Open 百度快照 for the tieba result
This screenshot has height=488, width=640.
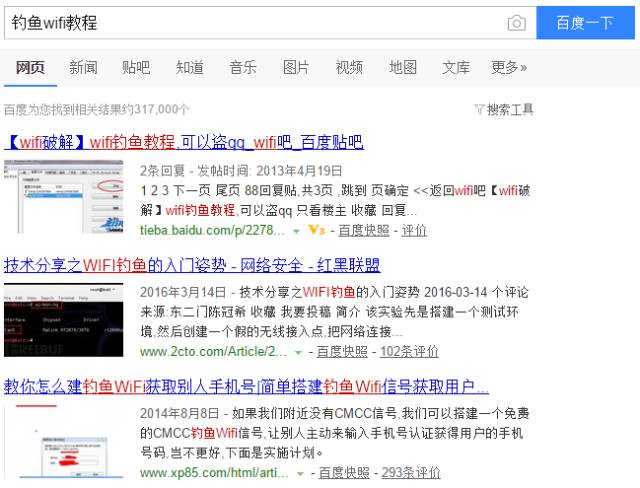pyautogui.click(x=364, y=230)
